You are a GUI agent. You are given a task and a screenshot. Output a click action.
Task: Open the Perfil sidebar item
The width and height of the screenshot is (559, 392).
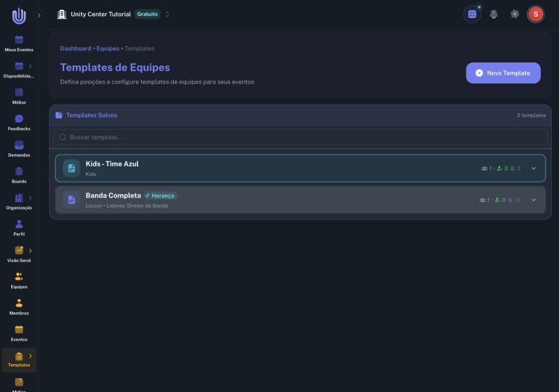19,228
